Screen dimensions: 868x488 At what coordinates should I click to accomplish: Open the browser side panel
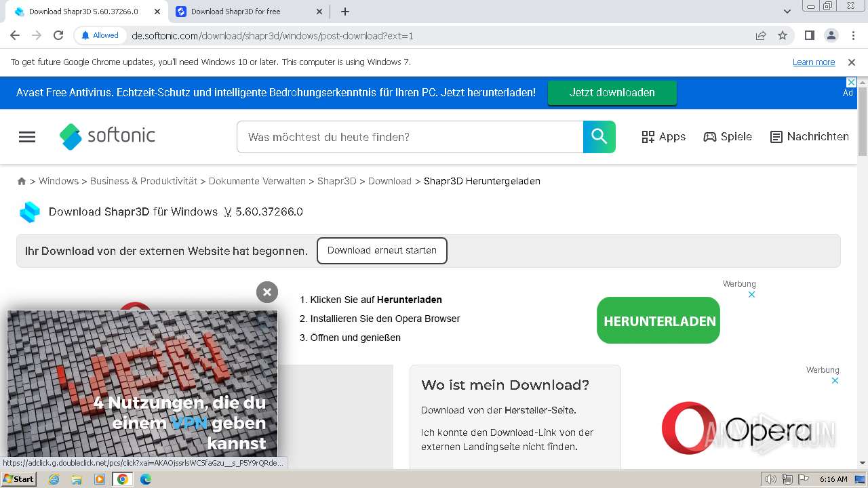809,35
